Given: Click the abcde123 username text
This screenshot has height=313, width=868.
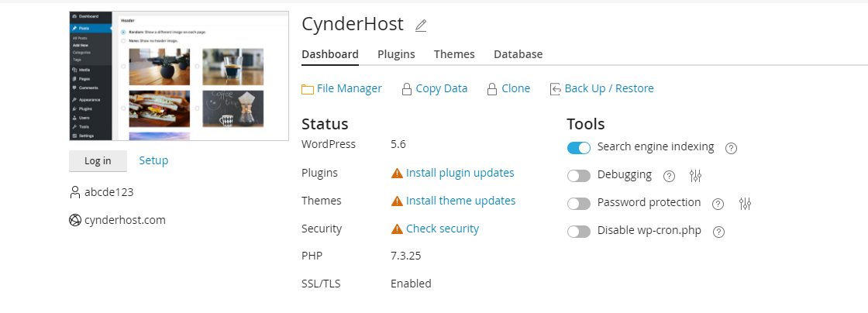Looking at the screenshot, I should coord(109,192).
